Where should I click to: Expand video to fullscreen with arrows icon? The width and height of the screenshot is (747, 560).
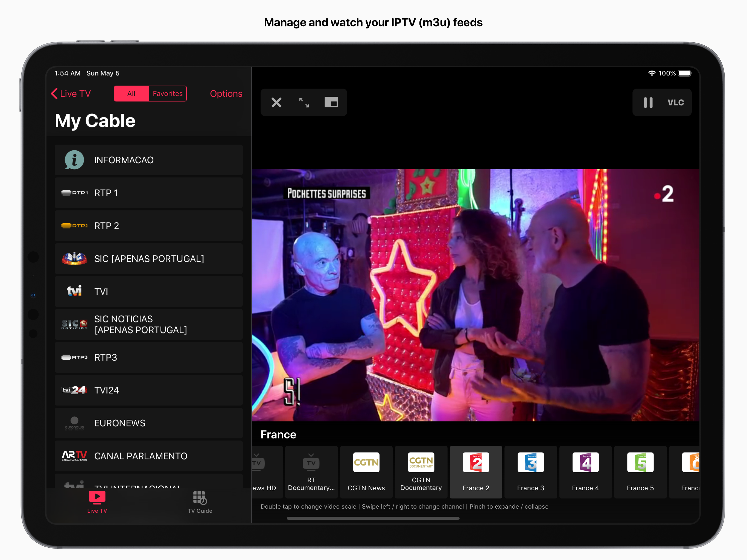[304, 102]
